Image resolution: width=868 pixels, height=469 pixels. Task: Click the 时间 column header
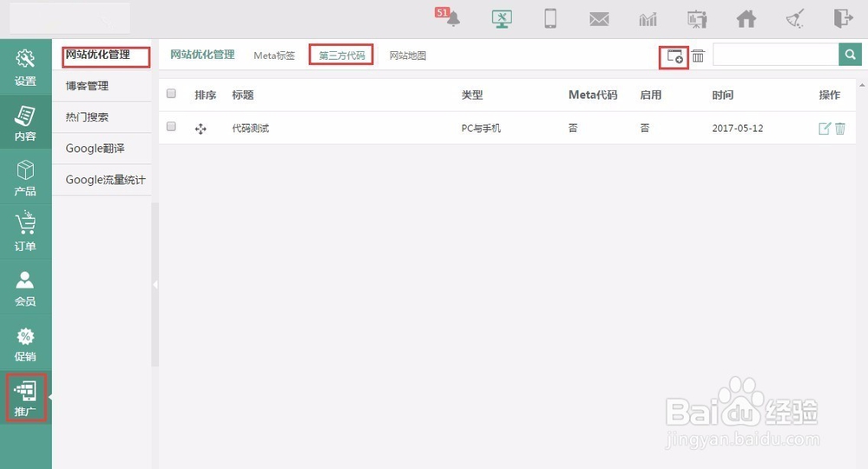pyautogui.click(x=722, y=95)
